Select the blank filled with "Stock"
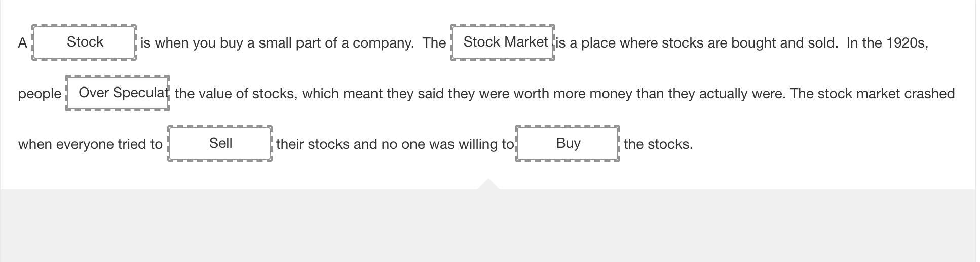This screenshot has width=980, height=262. point(84,42)
